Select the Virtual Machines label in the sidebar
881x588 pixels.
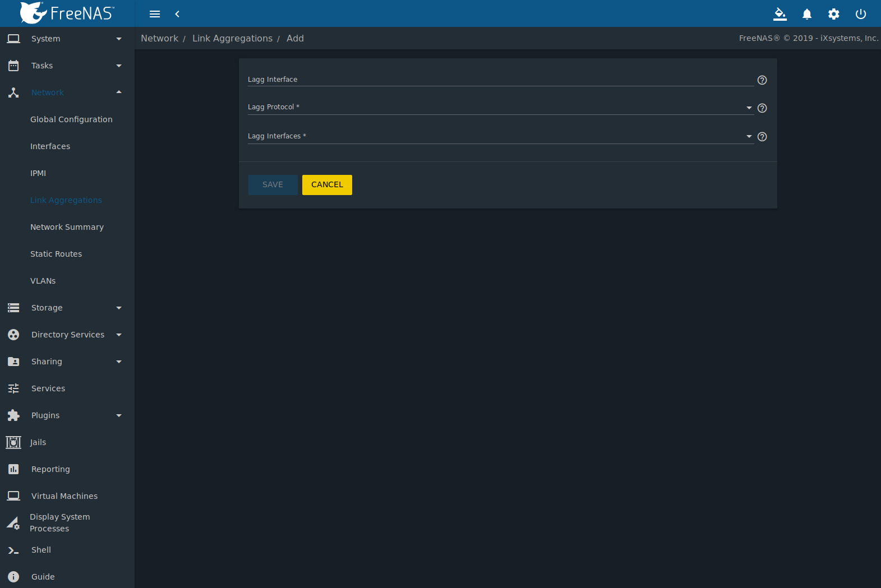pos(64,496)
